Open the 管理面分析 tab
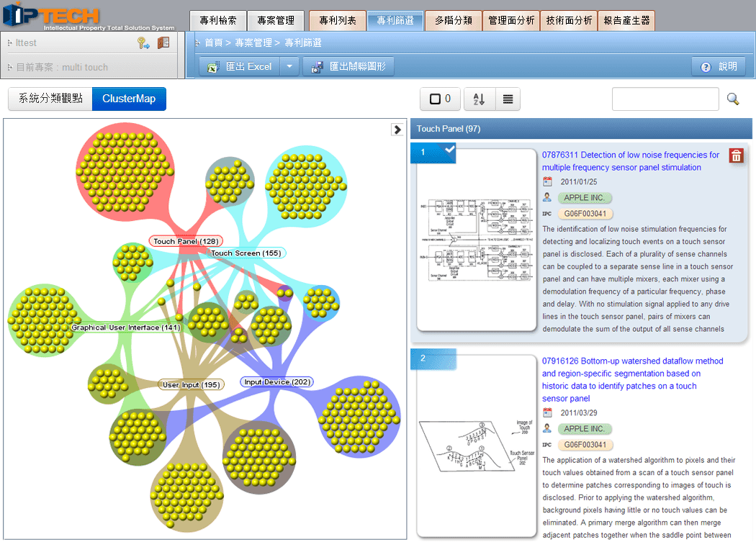The height and width of the screenshot is (542, 756). coord(511,21)
